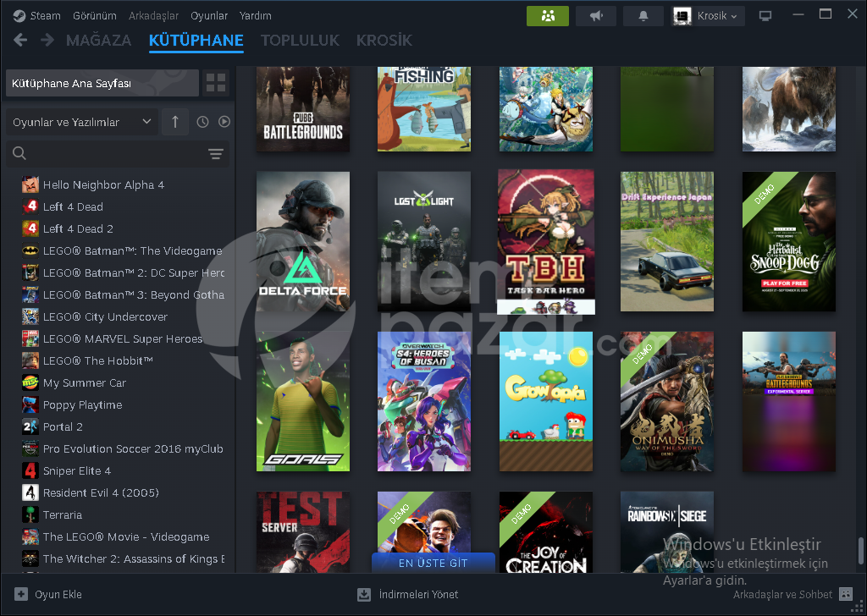Open the Rainbow Six Siege cover
This screenshot has width=867, height=616.
667,532
